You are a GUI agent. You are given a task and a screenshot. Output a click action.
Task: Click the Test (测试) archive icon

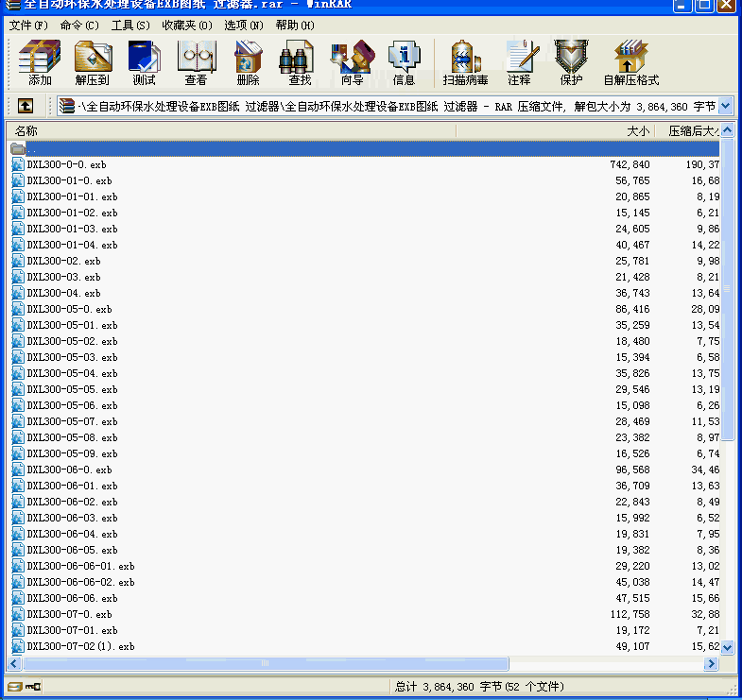pos(145,62)
